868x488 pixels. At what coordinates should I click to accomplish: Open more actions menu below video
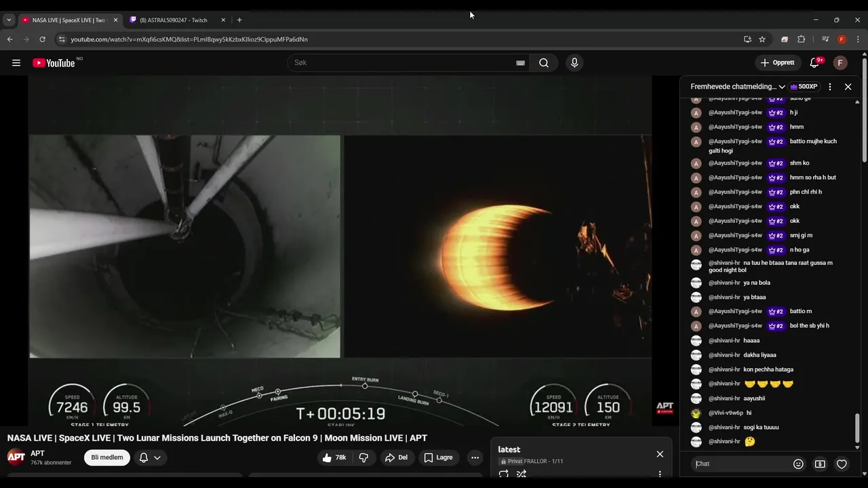(475, 457)
